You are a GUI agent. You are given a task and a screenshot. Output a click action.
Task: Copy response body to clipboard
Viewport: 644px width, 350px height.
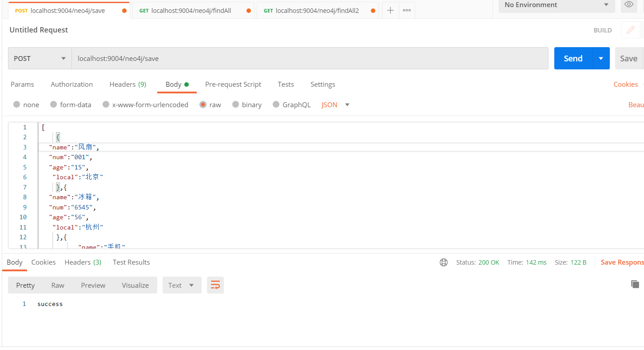point(635,284)
